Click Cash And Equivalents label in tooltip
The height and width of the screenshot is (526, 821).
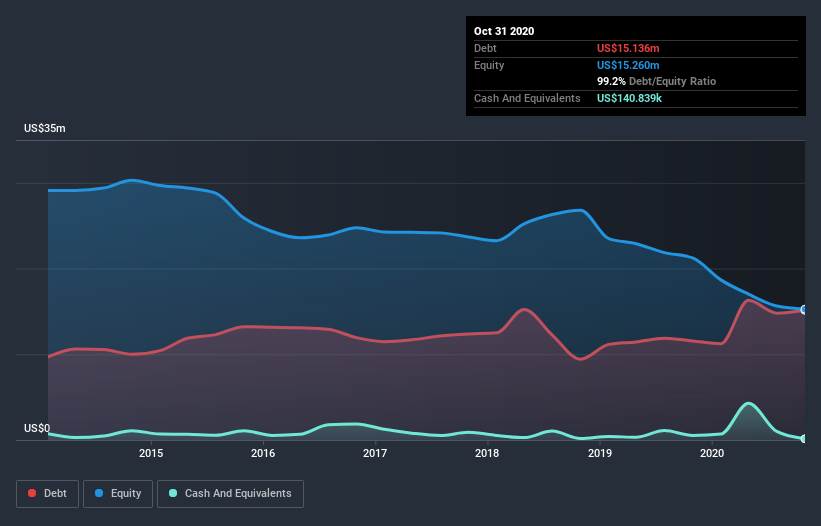click(x=527, y=98)
